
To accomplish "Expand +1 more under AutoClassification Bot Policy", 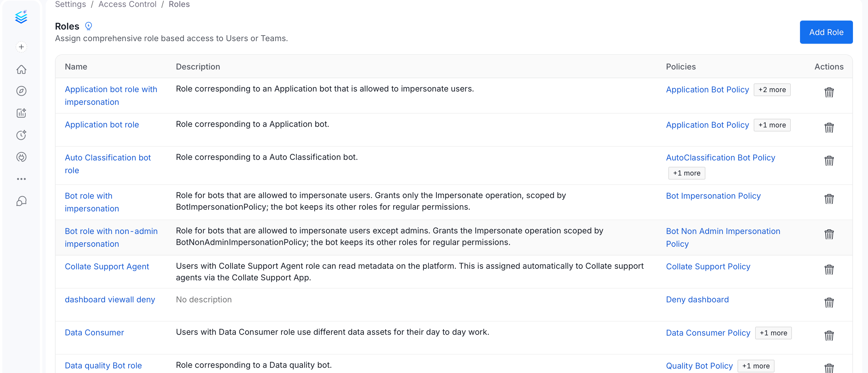I will (x=687, y=173).
